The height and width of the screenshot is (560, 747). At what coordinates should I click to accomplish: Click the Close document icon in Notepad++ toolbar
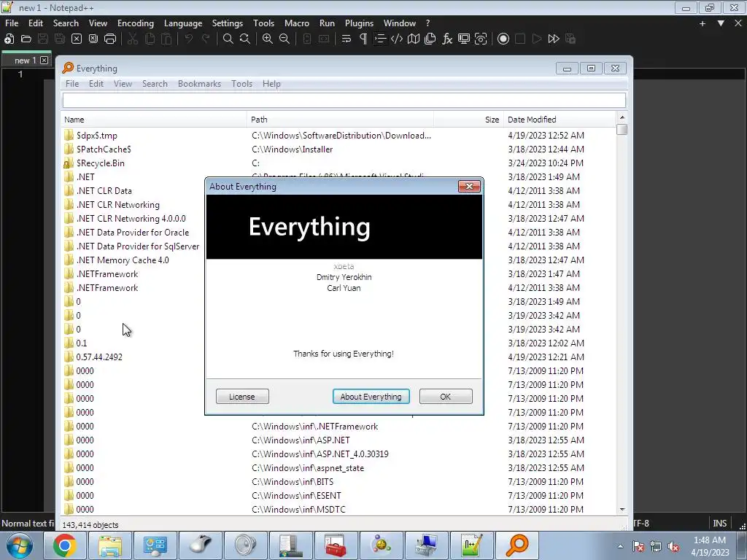76,39
